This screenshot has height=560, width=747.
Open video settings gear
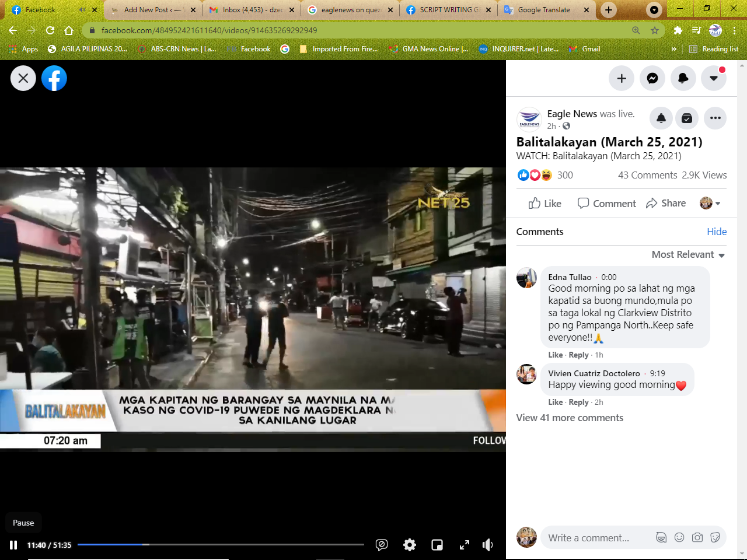(410, 545)
